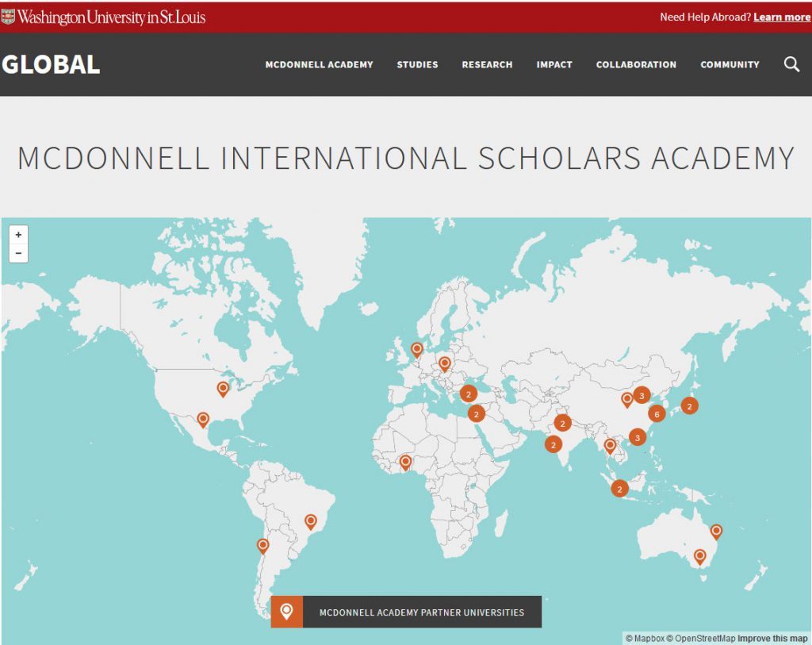The height and width of the screenshot is (645, 812).
Task: Click the Washington University in St. Louis wordmark
Action: (x=111, y=17)
